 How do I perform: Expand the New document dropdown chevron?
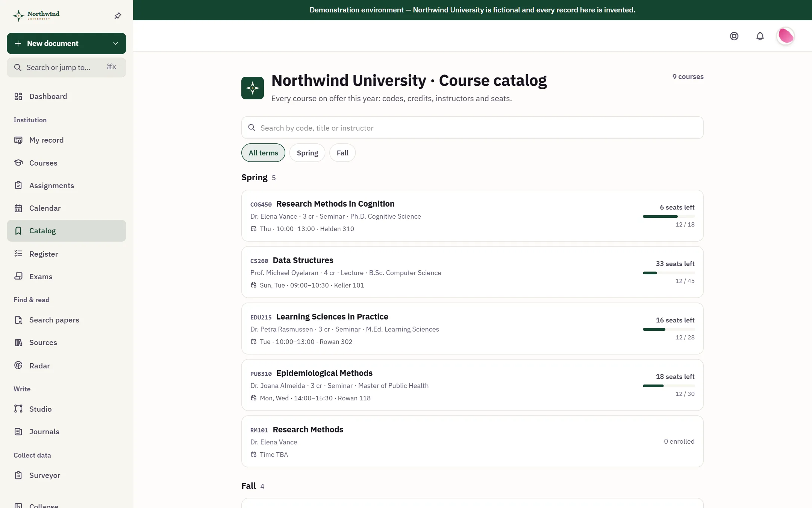(115, 43)
